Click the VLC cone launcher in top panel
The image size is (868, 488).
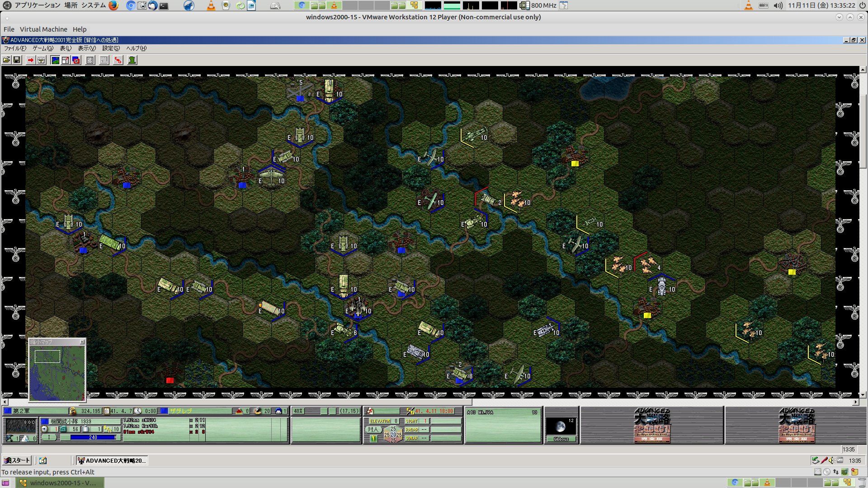pos(211,5)
